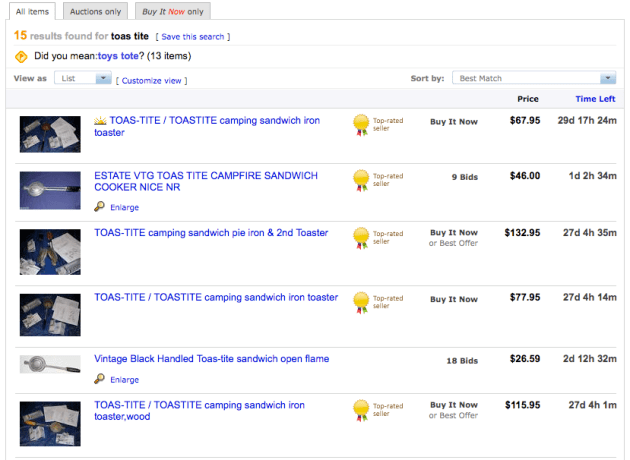Open thumbnail of ESTATE VTG TOAS TITE listing
The width and height of the screenshot is (630, 460).
pyautogui.click(x=50, y=190)
